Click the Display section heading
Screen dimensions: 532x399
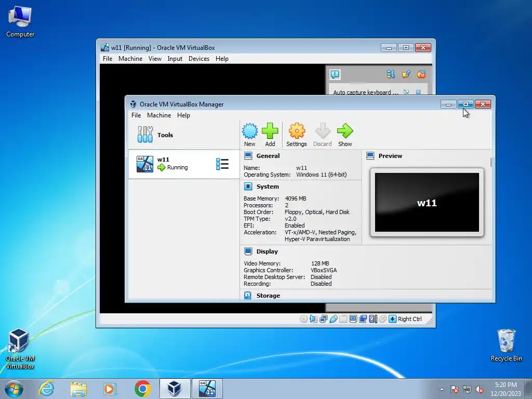pos(267,251)
